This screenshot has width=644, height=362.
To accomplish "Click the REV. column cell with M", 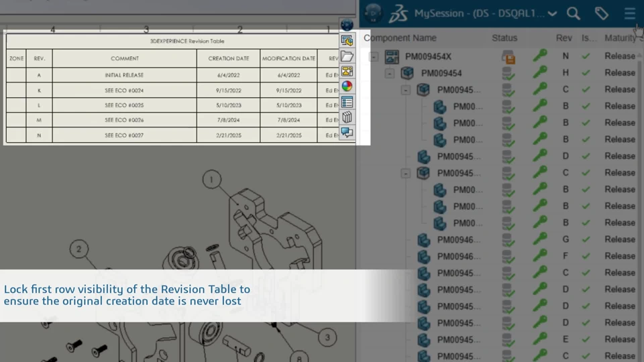I will pyautogui.click(x=39, y=120).
